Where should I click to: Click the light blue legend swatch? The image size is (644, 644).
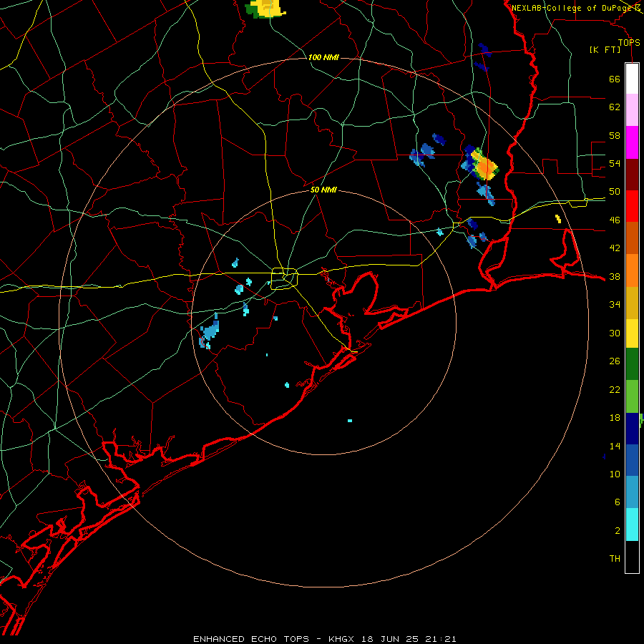[632, 492]
